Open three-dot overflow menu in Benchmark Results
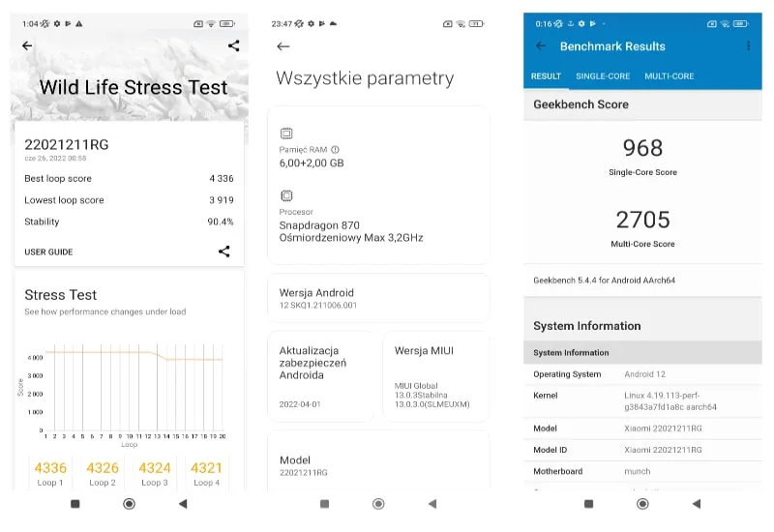Viewport: 774px width, 532px height. coord(748,46)
